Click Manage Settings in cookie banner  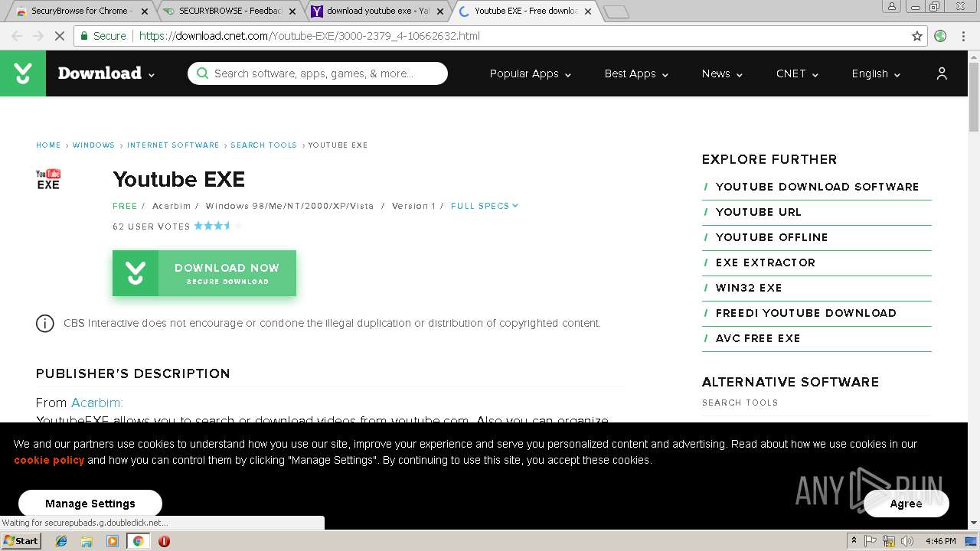90,504
